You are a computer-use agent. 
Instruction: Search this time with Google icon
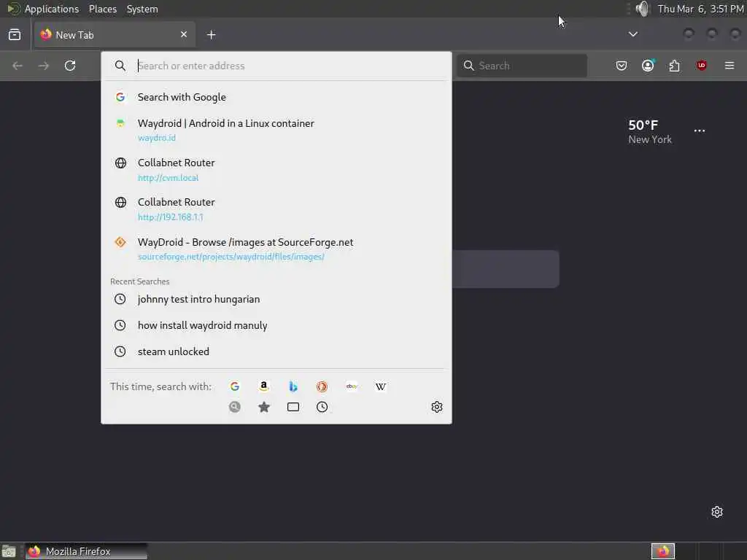click(235, 386)
